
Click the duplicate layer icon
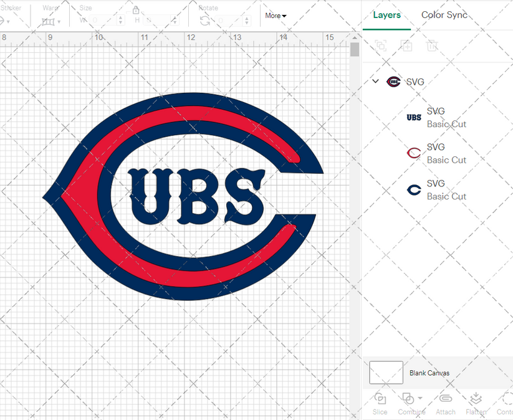click(x=407, y=45)
